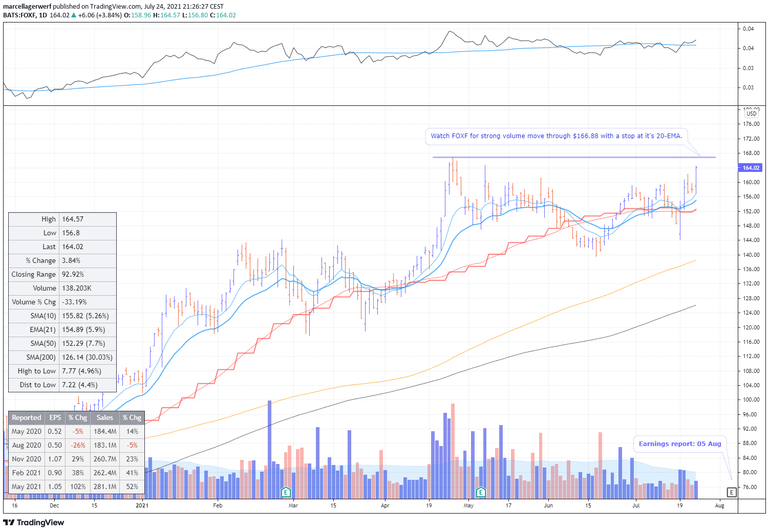Click the Dist to Low value 7.22 (4.4%)
The height and width of the screenshot is (532, 769).
[x=88, y=385]
